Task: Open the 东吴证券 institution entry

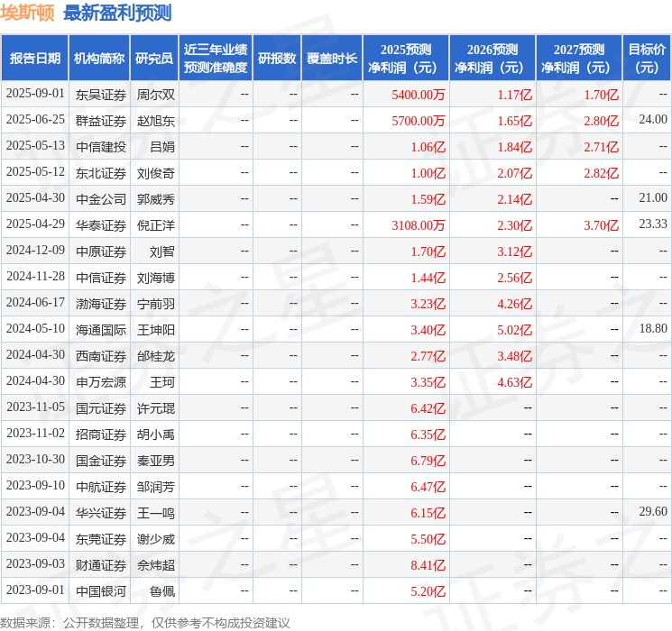Action: tap(100, 94)
